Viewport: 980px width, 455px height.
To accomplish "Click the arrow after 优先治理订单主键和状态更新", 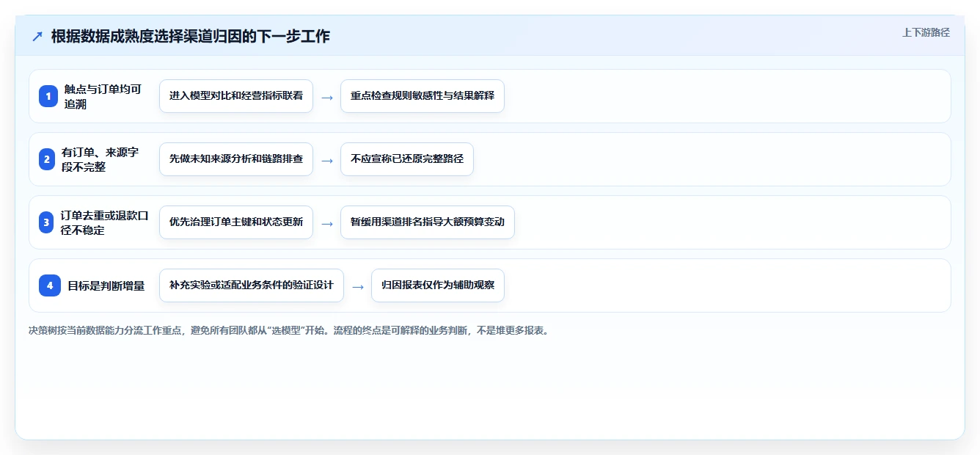I will [327, 223].
